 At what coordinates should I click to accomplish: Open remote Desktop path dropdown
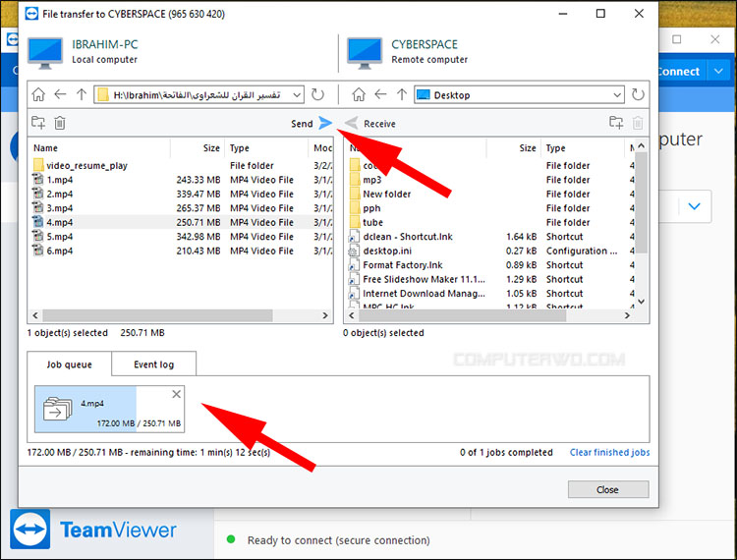point(617,95)
